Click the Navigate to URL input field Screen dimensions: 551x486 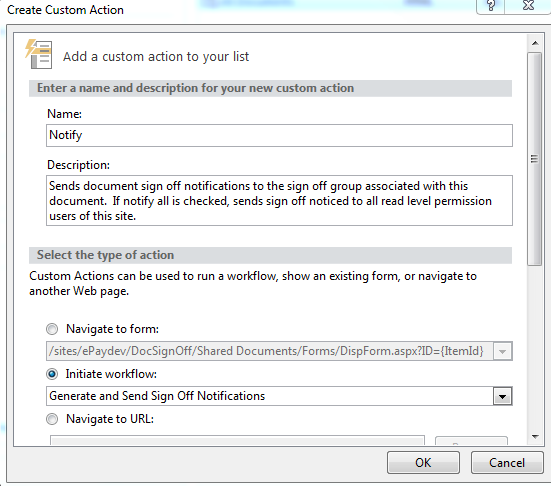click(237, 440)
